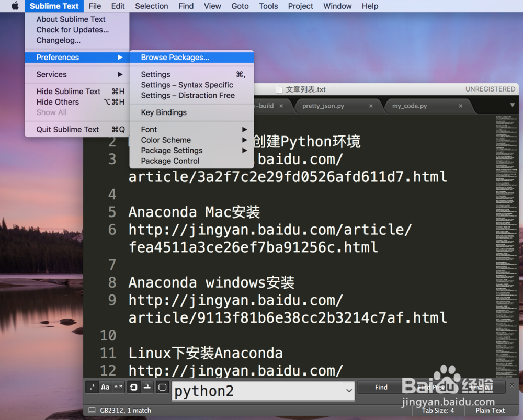
Task: Close the -build tab
Action: tap(281, 106)
